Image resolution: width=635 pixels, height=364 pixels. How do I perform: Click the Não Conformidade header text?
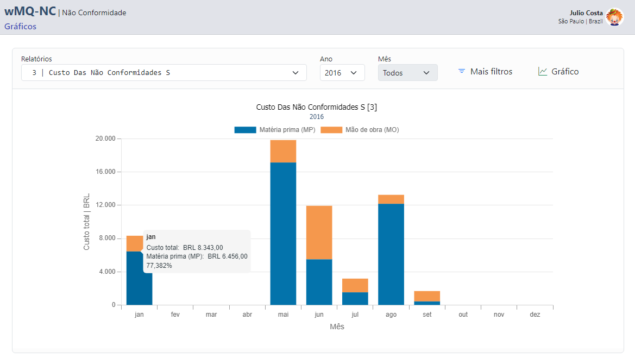[94, 12]
